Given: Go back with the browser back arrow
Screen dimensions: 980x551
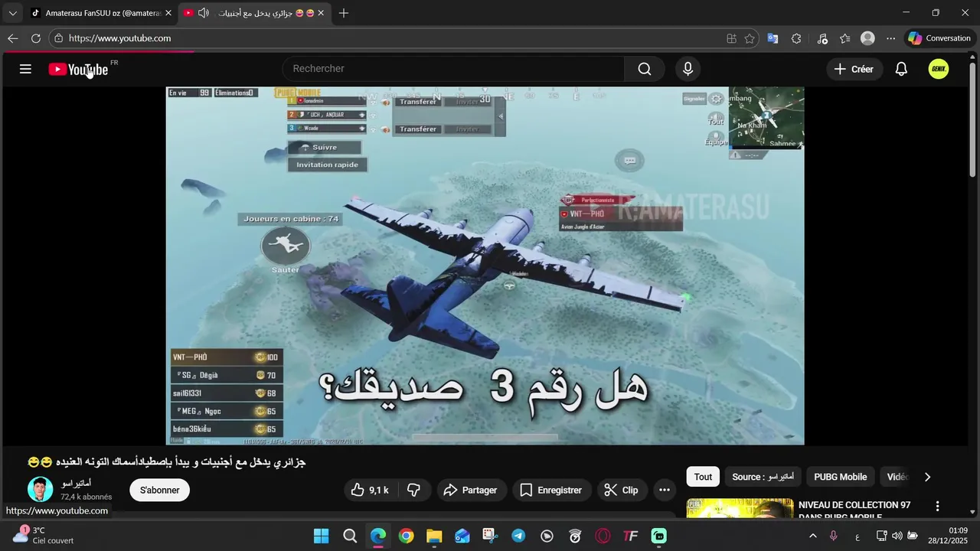Looking at the screenshot, I should coord(13,38).
